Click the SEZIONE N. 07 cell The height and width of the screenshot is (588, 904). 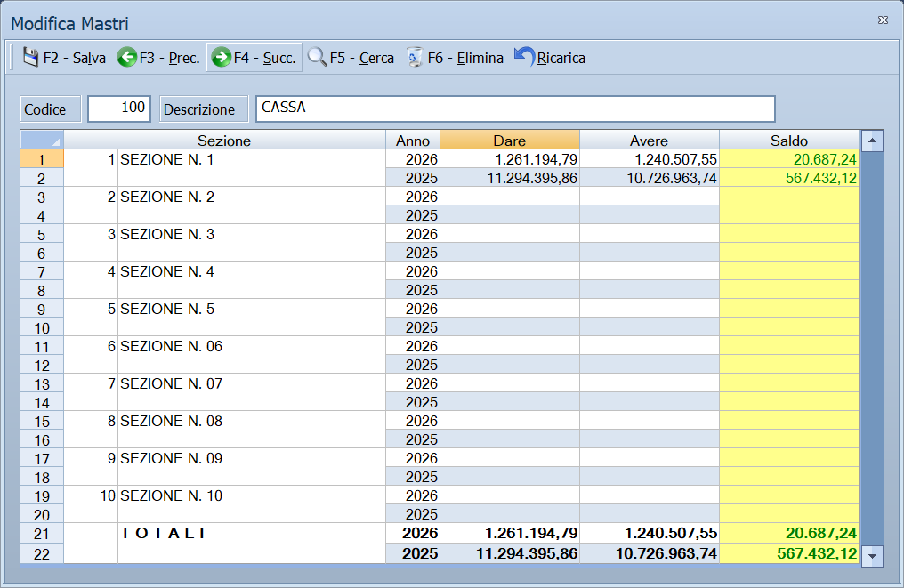(252, 392)
